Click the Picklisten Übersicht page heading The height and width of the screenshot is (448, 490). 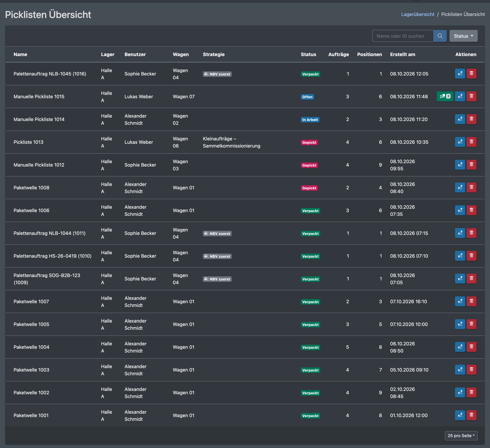48,15
